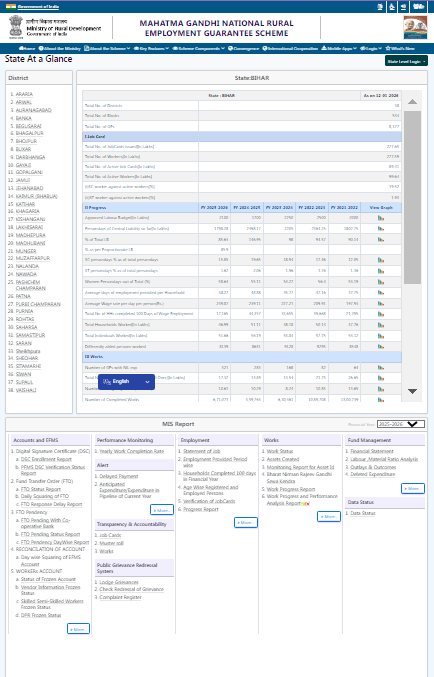
Task: Open DSC Enrollment Report link
Action: [x=46, y=459]
